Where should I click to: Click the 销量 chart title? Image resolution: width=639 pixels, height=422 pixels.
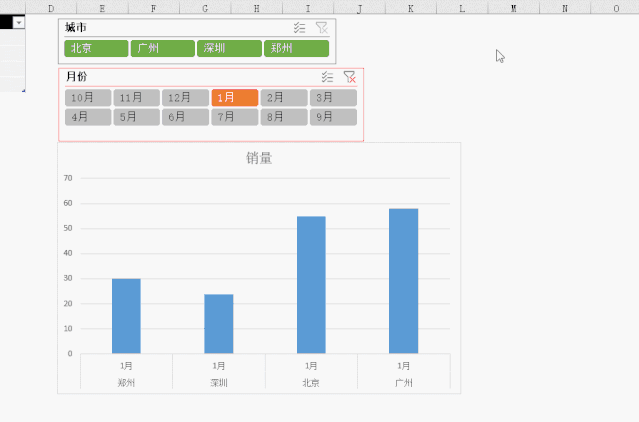point(259,158)
